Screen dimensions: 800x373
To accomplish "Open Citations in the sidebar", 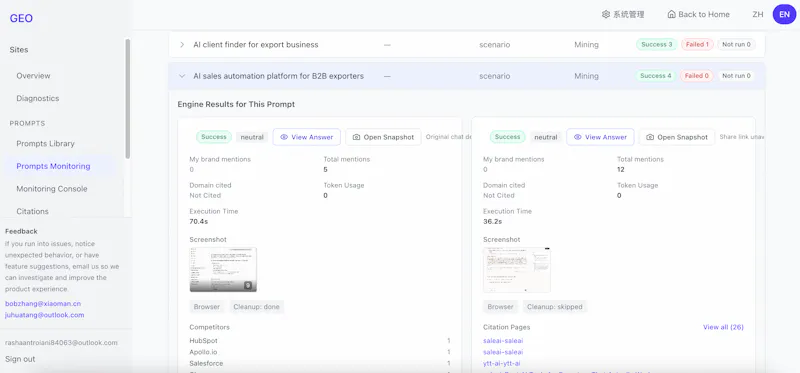I will (32, 211).
